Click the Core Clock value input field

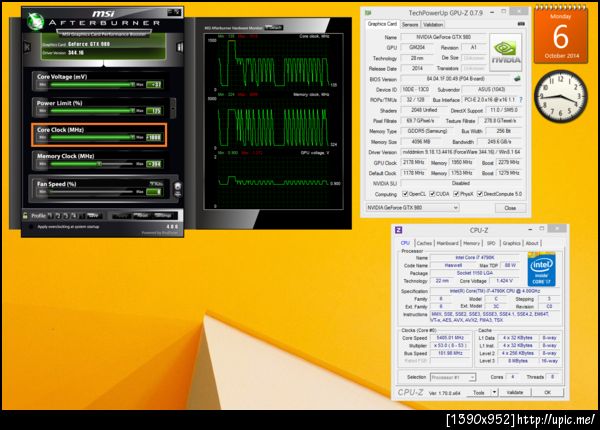pyautogui.click(x=155, y=138)
